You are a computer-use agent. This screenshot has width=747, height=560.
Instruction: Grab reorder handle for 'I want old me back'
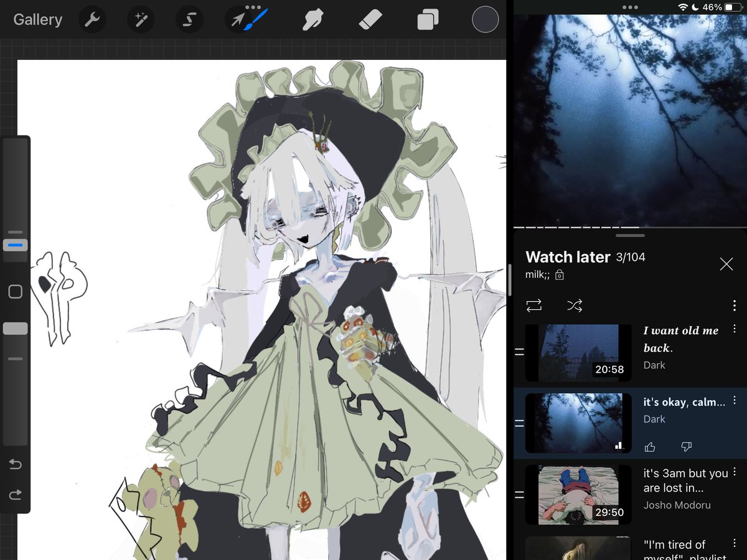pos(519,352)
